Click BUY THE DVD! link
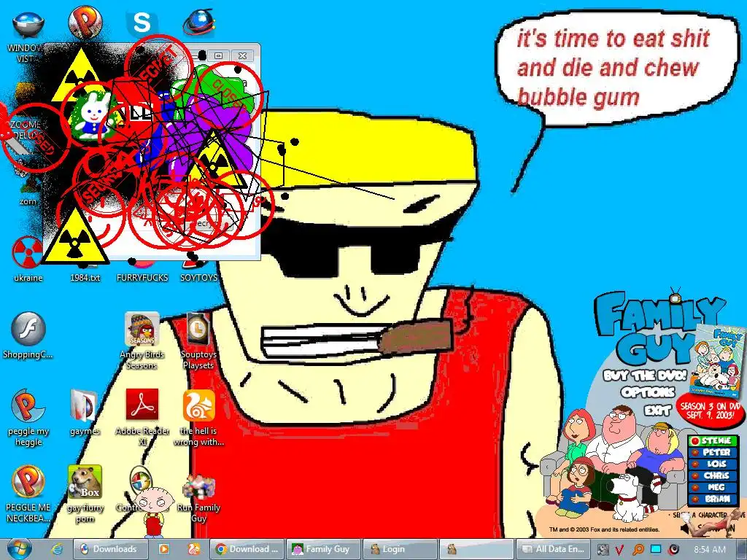The height and width of the screenshot is (560, 747). (x=645, y=376)
